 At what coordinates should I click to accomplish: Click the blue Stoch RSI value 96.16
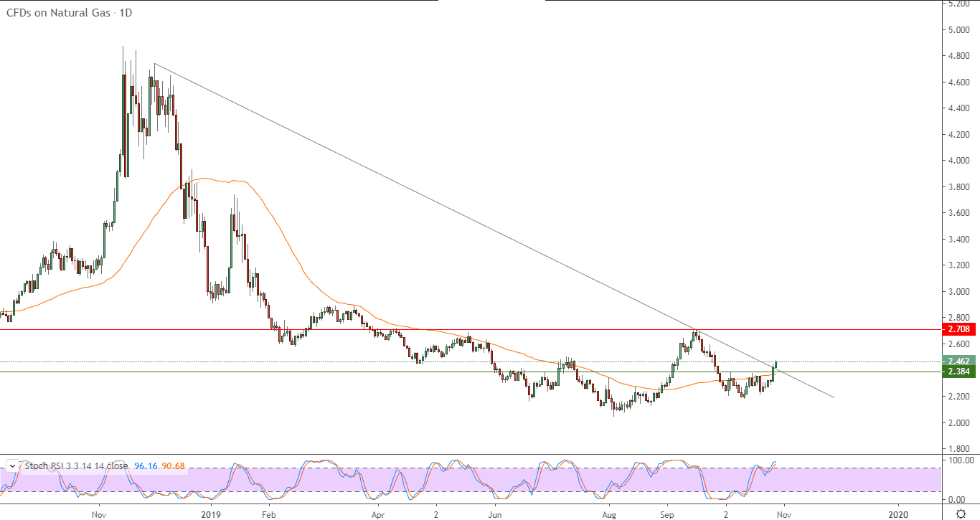pyautogui.click(x=146, y=466)
